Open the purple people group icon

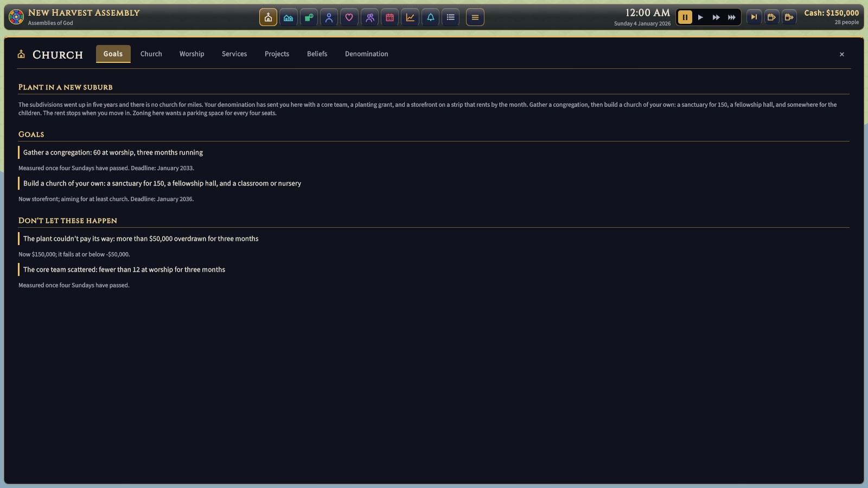tap(369, 17)
